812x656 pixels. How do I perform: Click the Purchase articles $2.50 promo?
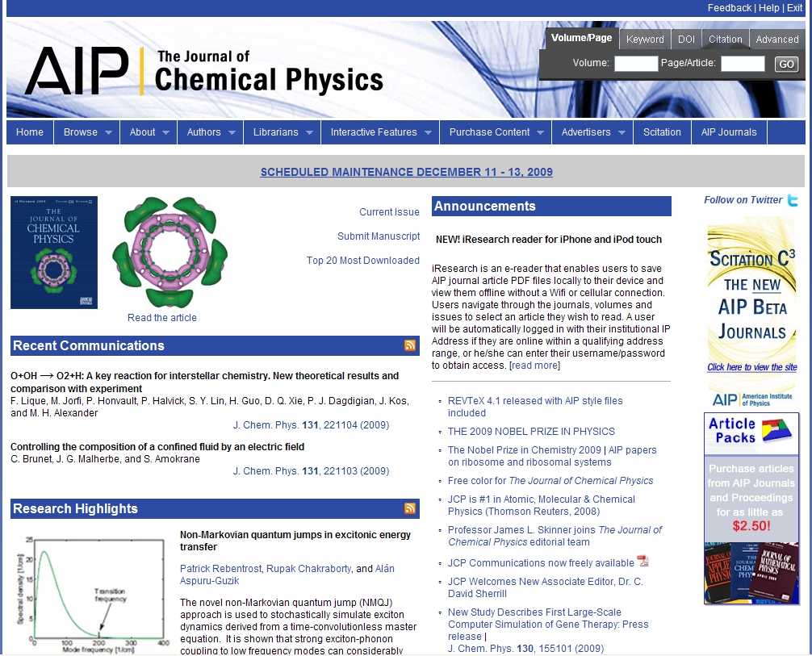coord(751,497)
